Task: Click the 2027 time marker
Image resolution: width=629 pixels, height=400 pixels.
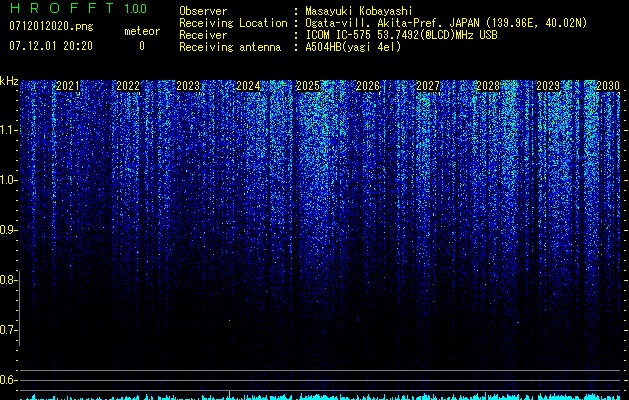Action: tap(428, 86)
